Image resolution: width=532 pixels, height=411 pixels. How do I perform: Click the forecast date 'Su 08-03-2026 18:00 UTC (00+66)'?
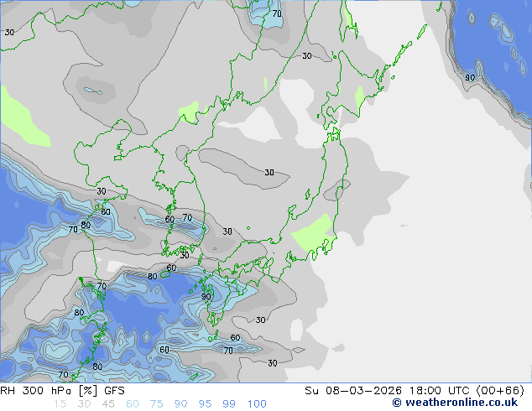(x=415, y=391)
